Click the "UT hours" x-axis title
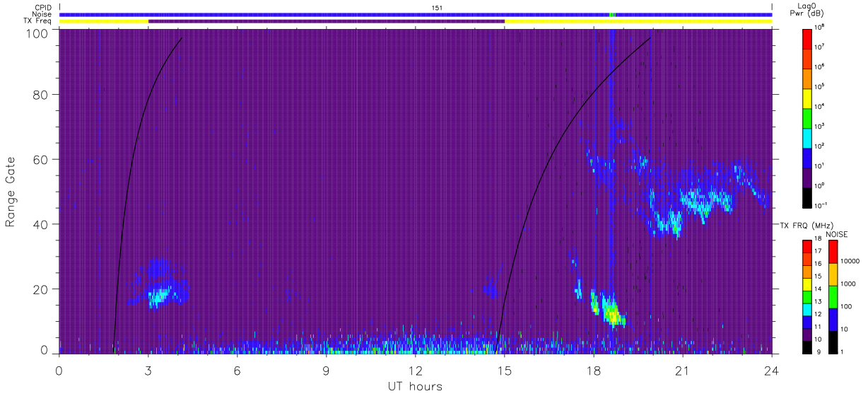868x401 pixels. (415, 386)
